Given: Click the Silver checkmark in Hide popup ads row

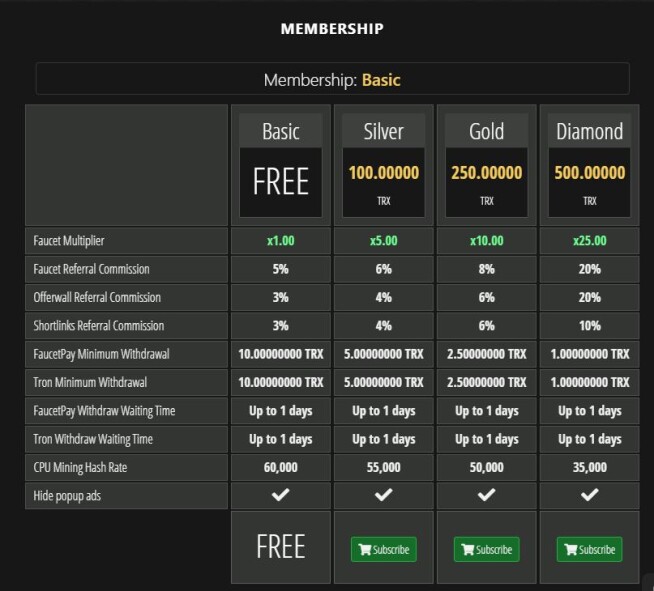Looking at the screenshot, I should click(x=383, y=495).
